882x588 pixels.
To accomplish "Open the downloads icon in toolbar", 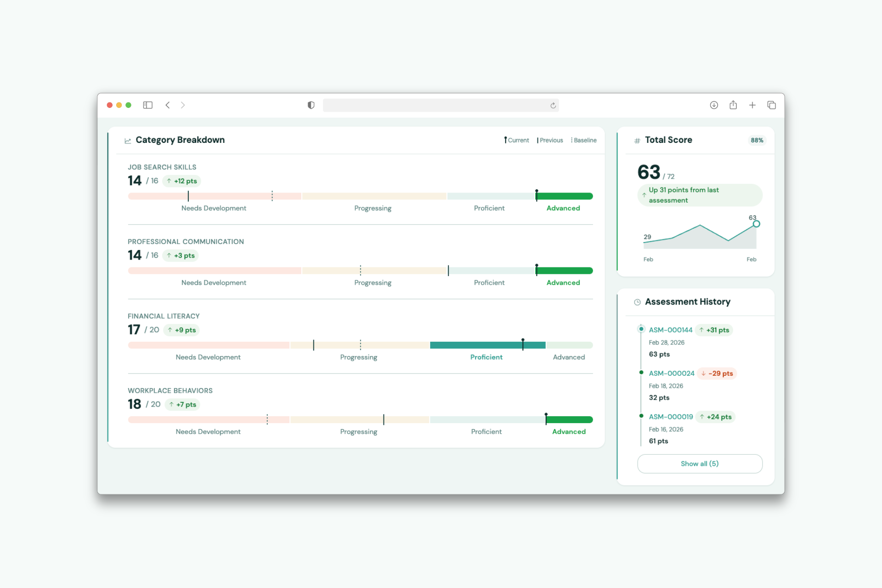I will point(714,105).
